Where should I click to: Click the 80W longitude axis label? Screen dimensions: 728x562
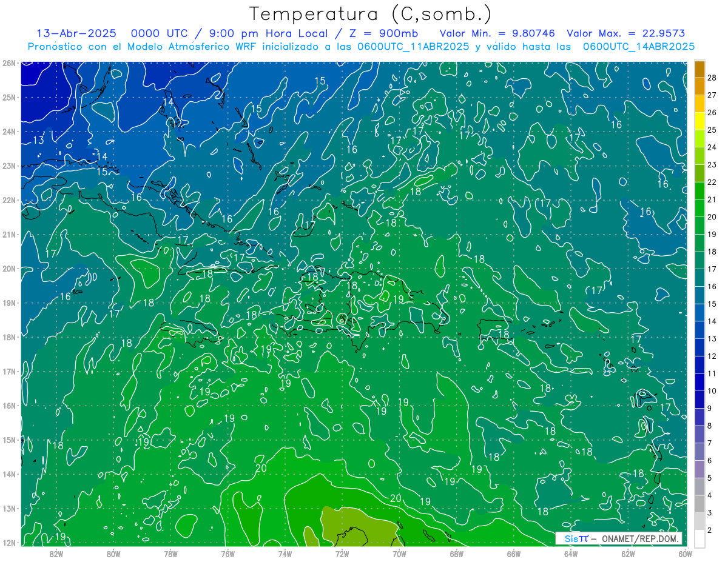[x=113, y=554]
